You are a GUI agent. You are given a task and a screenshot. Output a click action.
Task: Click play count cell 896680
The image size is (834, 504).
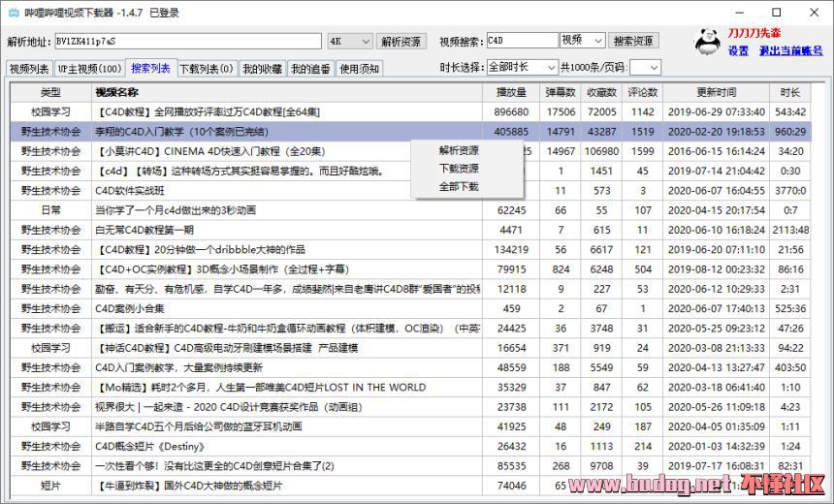click(x=511, y=112)
